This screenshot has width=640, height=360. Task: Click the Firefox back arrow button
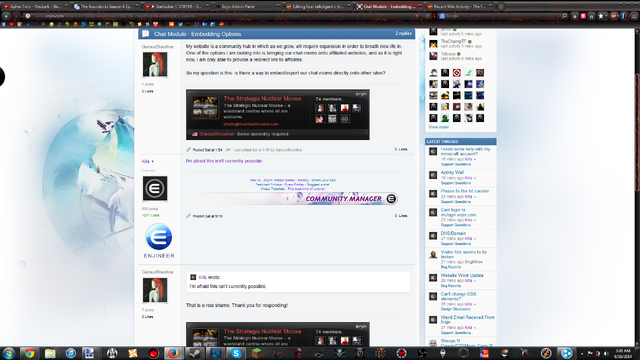point(6,16)
